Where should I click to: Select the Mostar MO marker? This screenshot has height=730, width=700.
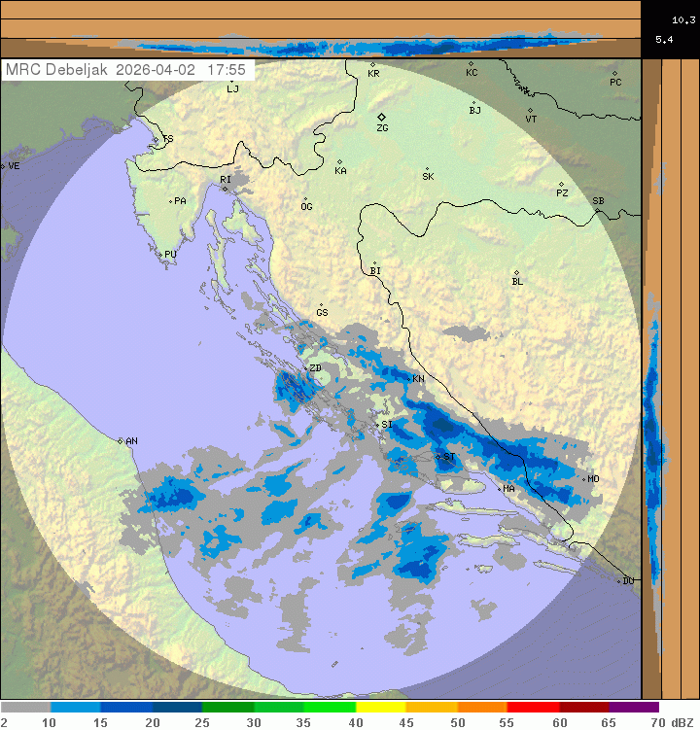(x=582, y=479)
